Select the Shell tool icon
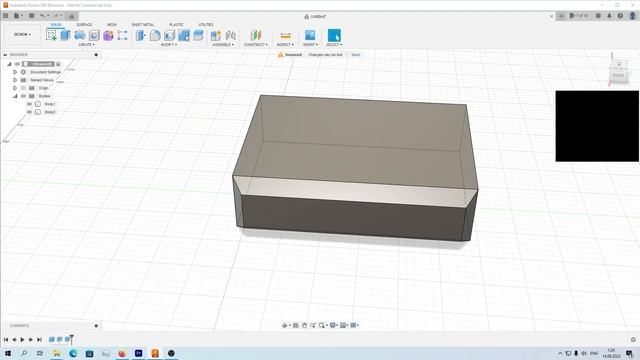 [169, 35]
